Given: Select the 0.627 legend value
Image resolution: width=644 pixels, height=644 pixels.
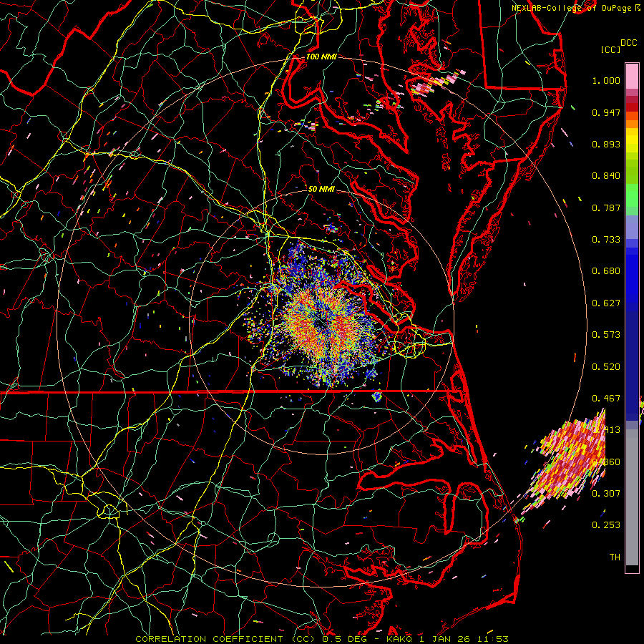Looking at the screenshot, I should pyautogui.click(x=606, y=303).
